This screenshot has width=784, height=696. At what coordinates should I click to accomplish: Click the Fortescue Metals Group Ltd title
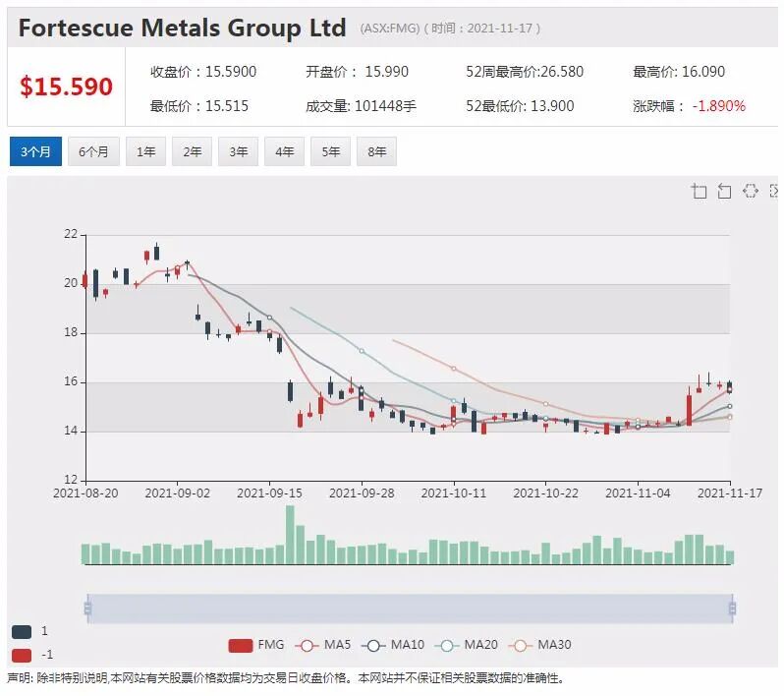click(x=182, y=28)
